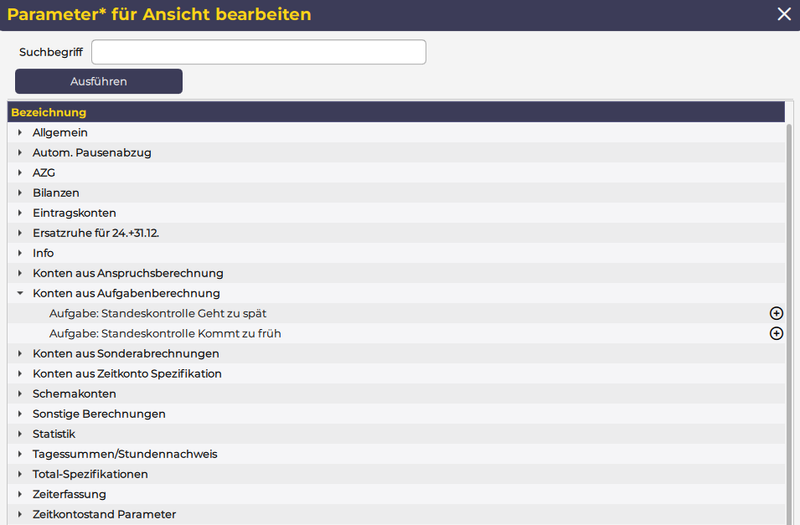Add 'Standeskontrolle Geht zu spät' via plus icon
The height and width of the screenshot is (525, 800).
pyautogui.click(x=776, y=313)
